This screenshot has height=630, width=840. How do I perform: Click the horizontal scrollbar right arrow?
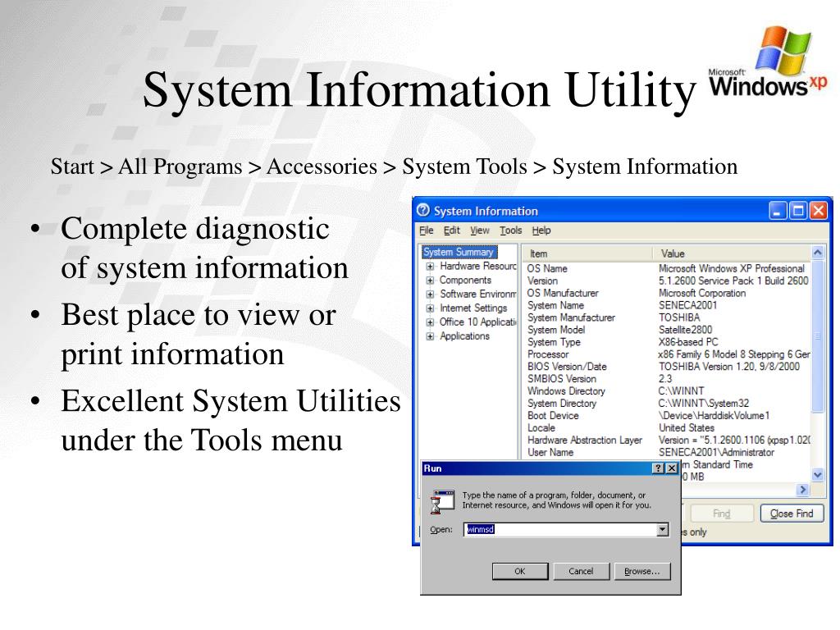pos(802,490)
